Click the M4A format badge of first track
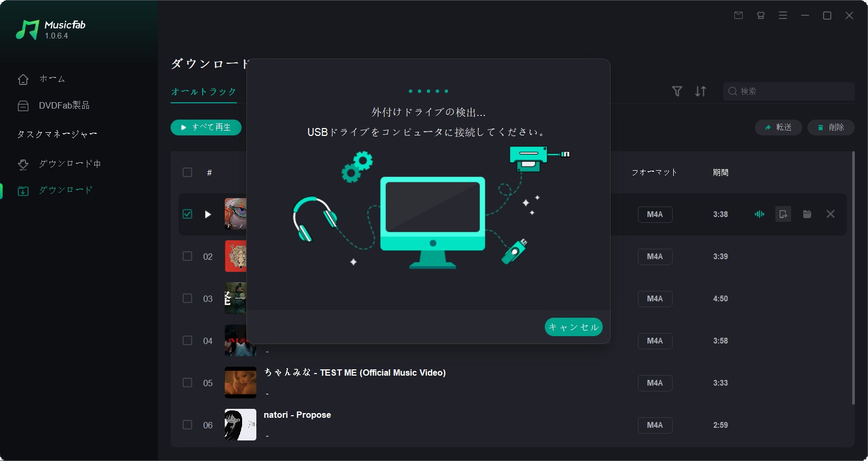Screen dimensions: 868x461 coord(655,214)
